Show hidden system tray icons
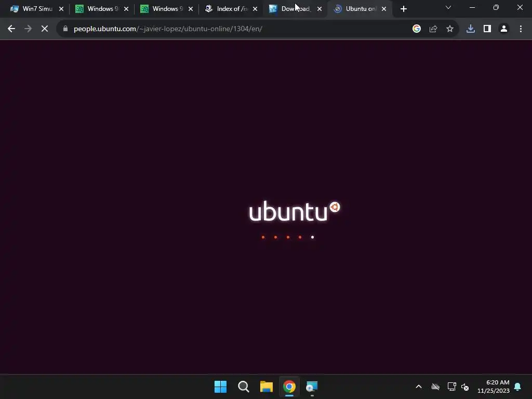 point(419,387)
